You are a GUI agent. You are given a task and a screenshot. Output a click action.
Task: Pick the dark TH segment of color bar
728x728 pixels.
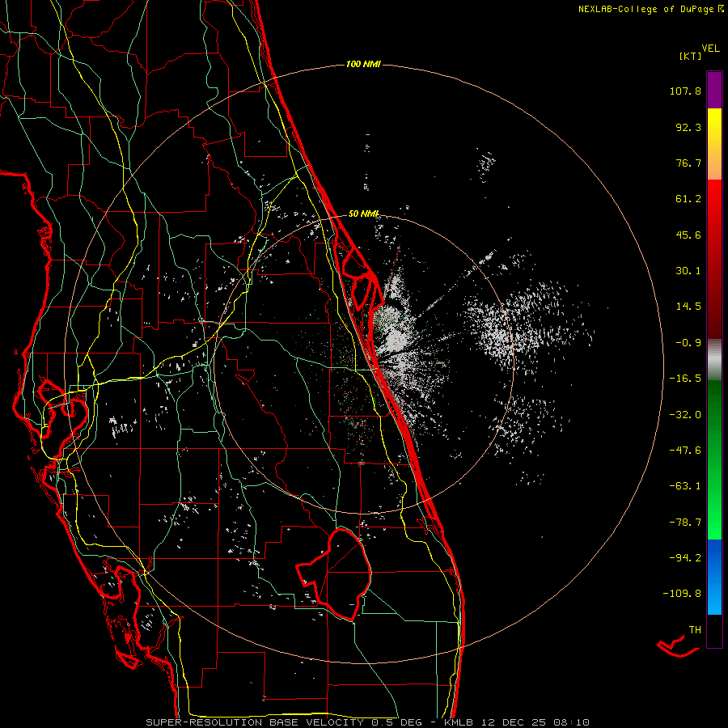point(714,631)
